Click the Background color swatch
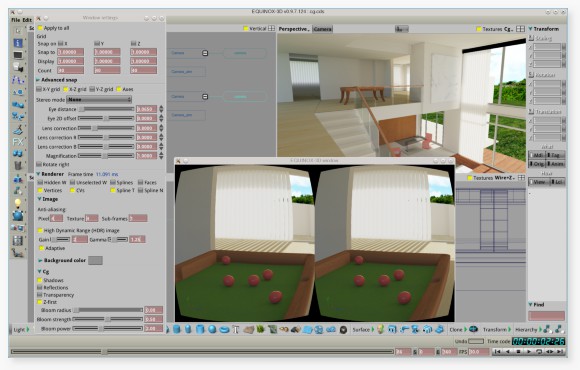 pos(95,260)
